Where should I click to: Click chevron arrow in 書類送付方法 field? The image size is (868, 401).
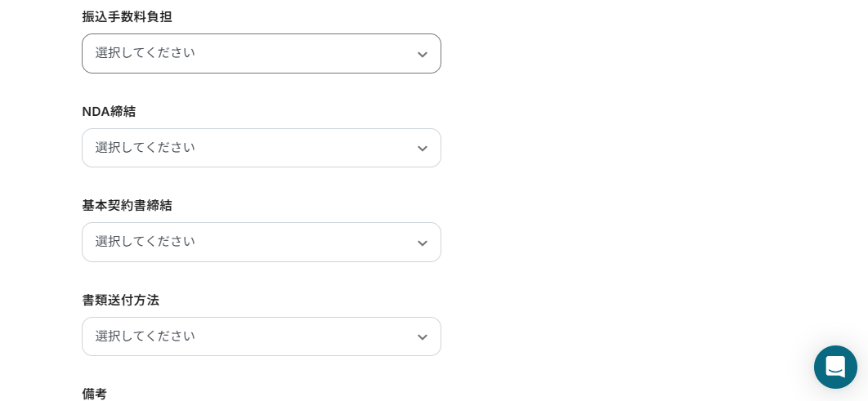pos(422,337)
